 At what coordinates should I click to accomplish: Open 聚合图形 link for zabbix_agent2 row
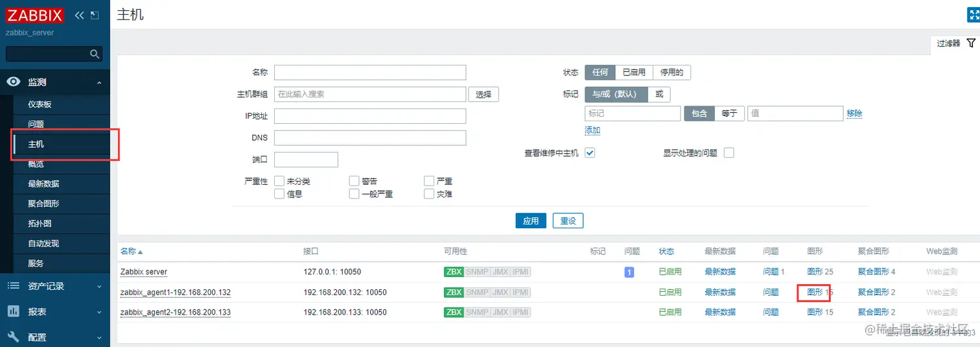tap(873, 312)
